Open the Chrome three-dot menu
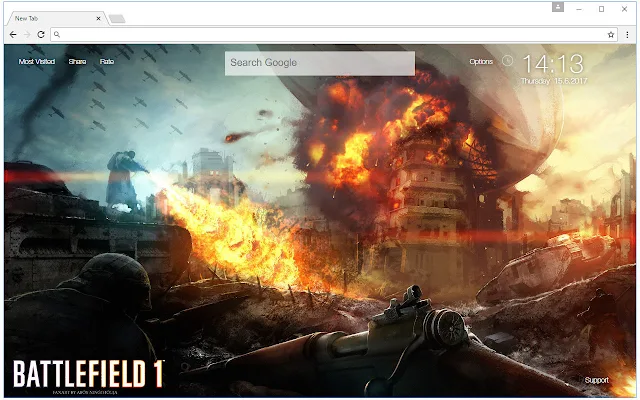The height and width of the screenshot is (400, 640). click(627, 35)
